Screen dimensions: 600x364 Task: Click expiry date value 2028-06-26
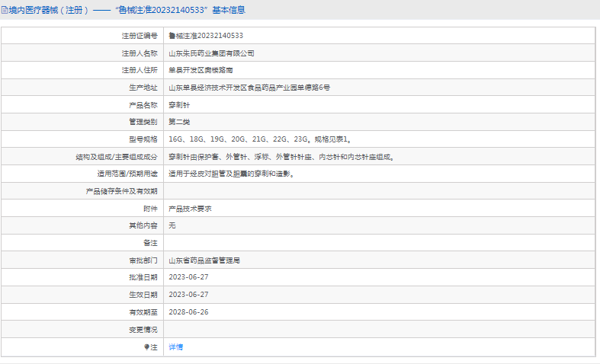(188, 312)
